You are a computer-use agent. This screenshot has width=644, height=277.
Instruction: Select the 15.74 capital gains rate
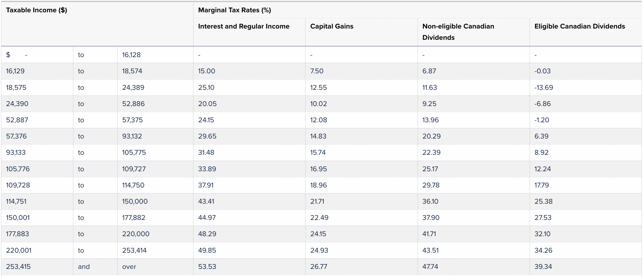click(x=318, y=152)
